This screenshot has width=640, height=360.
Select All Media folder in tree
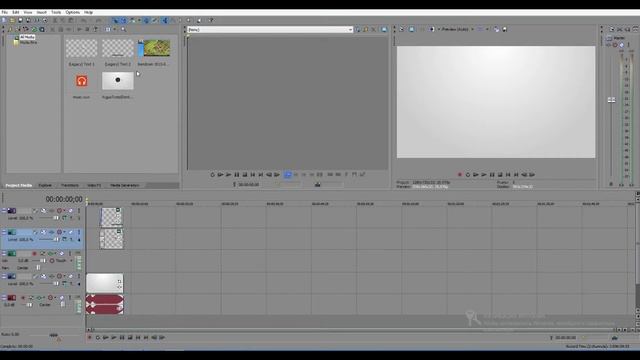pos(27,37)
